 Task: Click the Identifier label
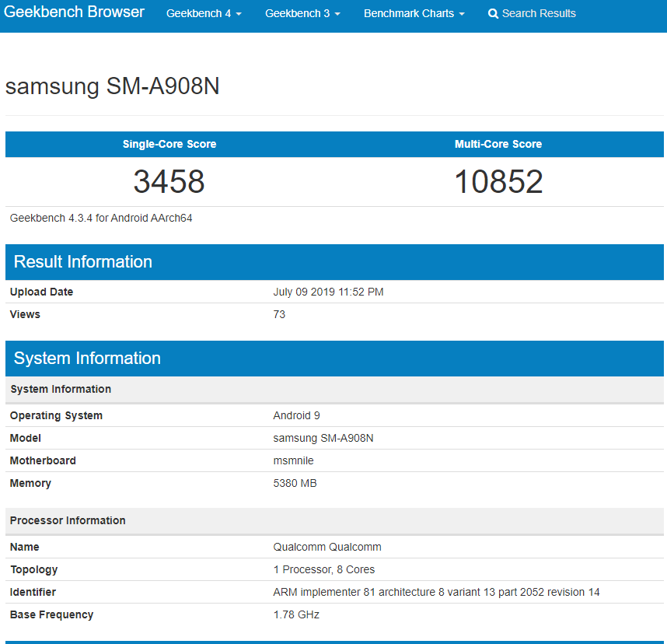(x=33, y=593)
